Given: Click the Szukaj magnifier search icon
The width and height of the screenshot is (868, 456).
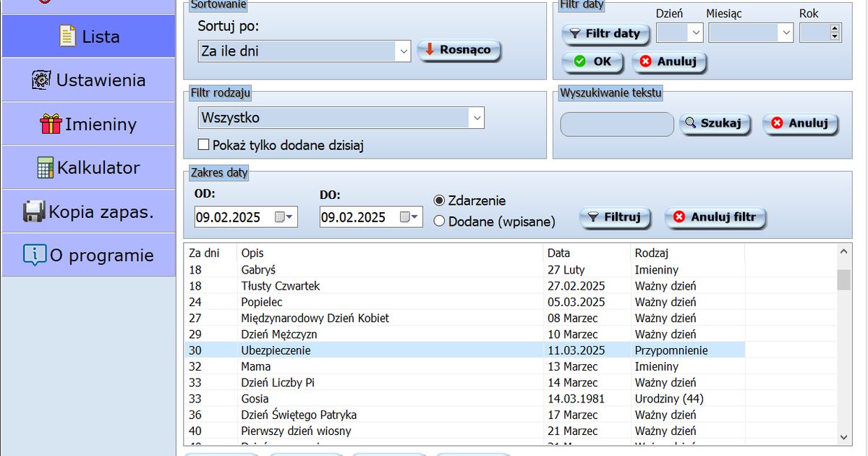Looking at the screenshot, I should click(x=691, y=124).
